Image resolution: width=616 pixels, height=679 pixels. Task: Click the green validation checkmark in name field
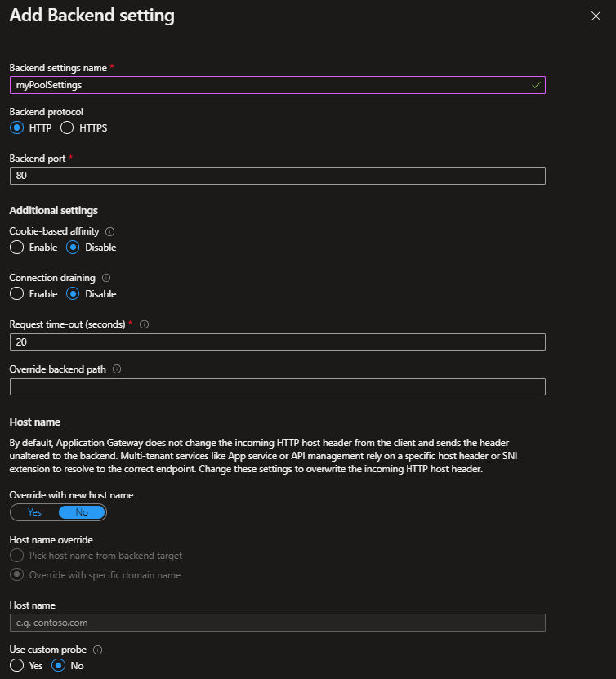[x=535, y=84]
